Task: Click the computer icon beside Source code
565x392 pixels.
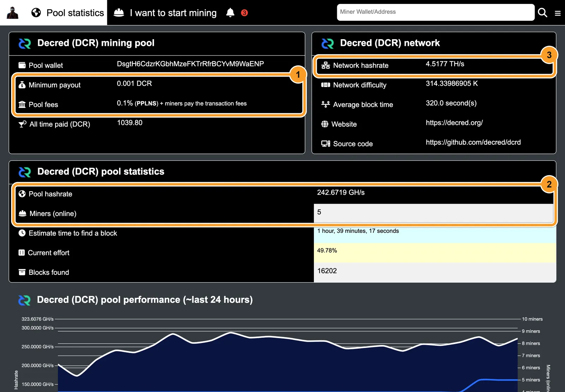Action: tap(326, 144)
